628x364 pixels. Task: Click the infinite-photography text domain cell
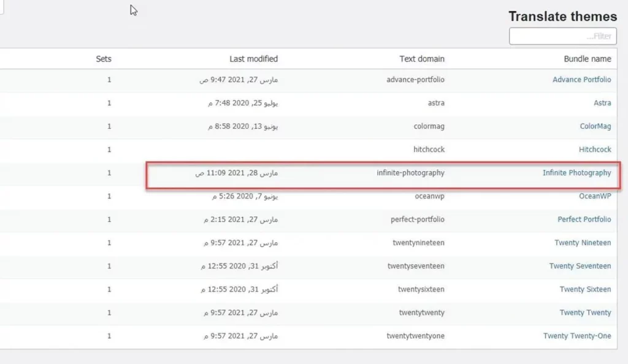point(410,173)
